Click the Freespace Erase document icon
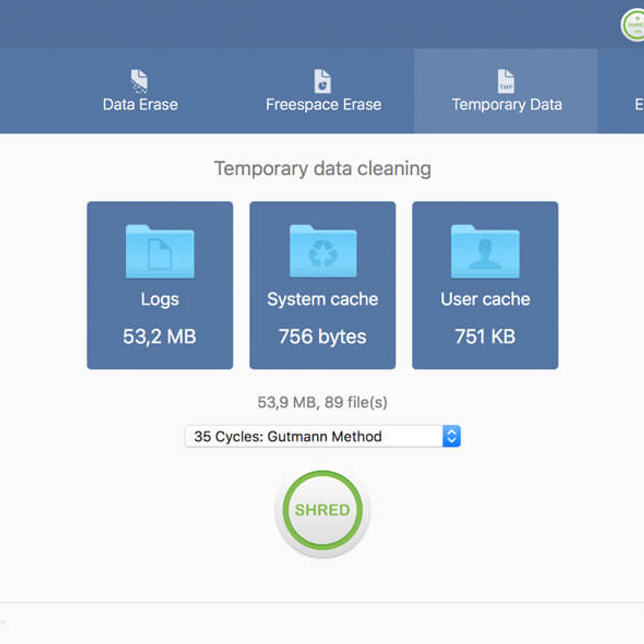This screenshot has height=644, width=644. pos(323,81)
